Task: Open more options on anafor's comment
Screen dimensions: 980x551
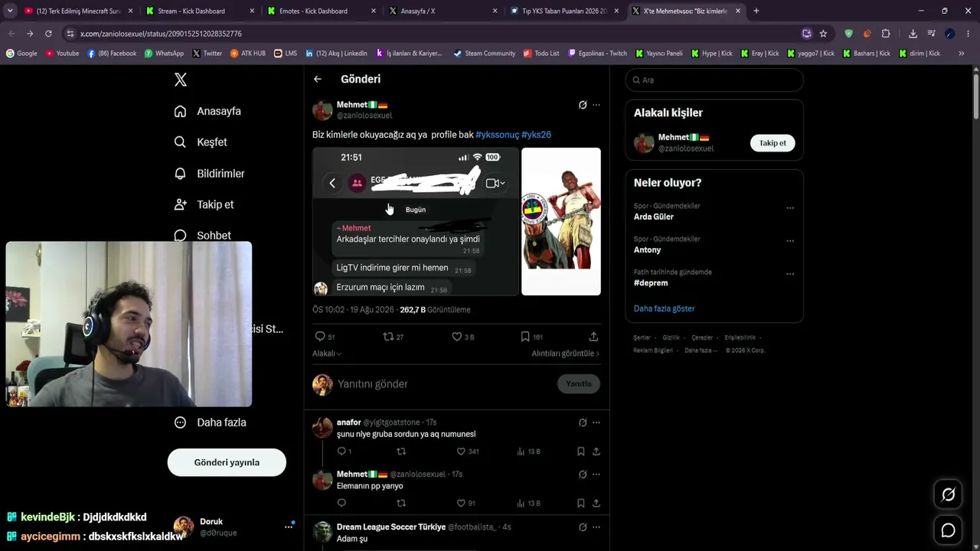Action: click(x=596, y=422)
